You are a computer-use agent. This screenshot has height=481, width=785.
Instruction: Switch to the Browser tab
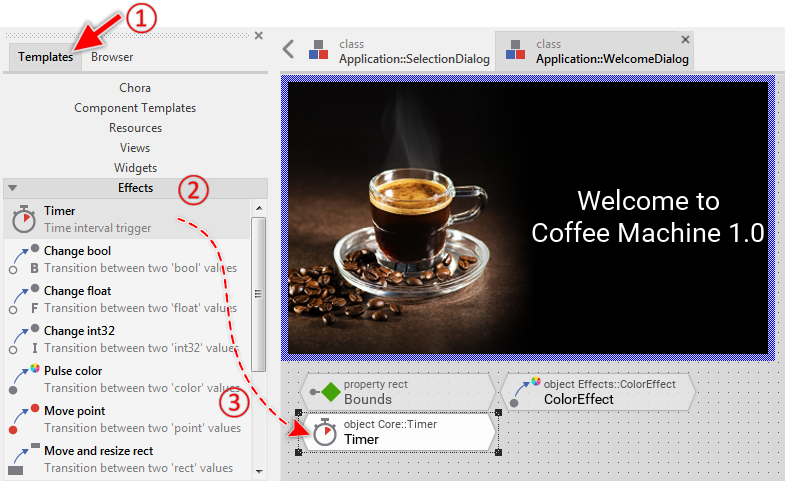[x=112, y=57]
